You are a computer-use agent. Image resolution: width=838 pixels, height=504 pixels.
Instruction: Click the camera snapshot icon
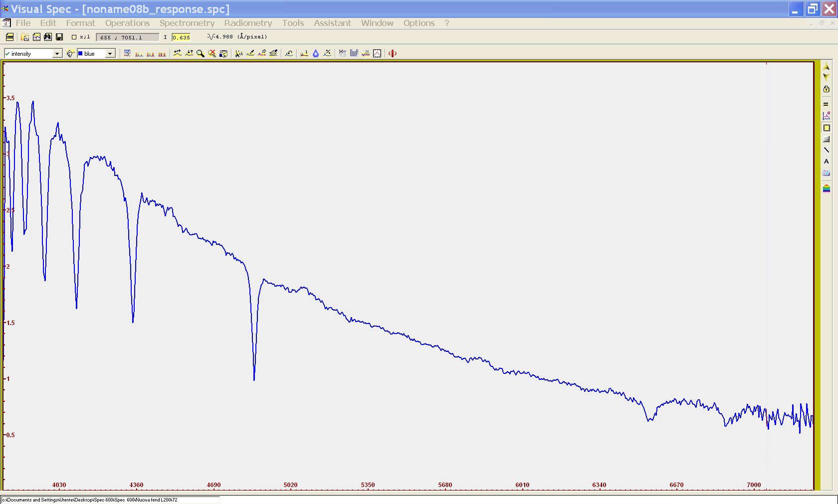pos(826,173)
